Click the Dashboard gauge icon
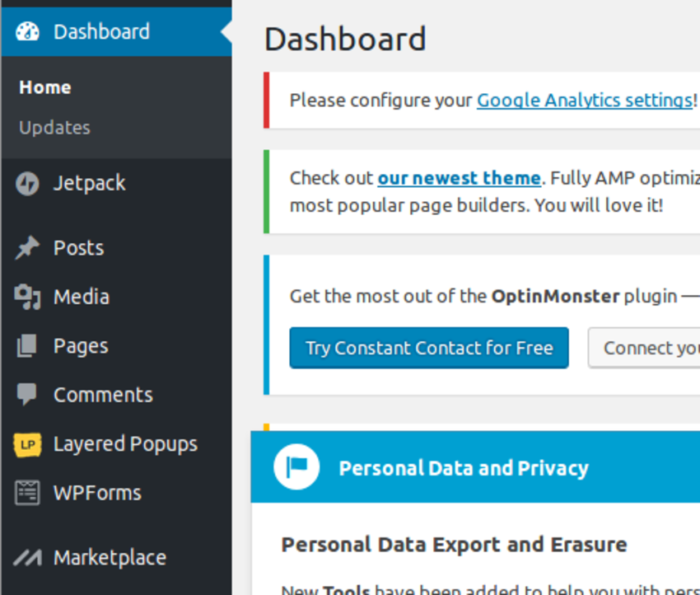This screenshot has height=595, width=700. click(x=27, y=31)
